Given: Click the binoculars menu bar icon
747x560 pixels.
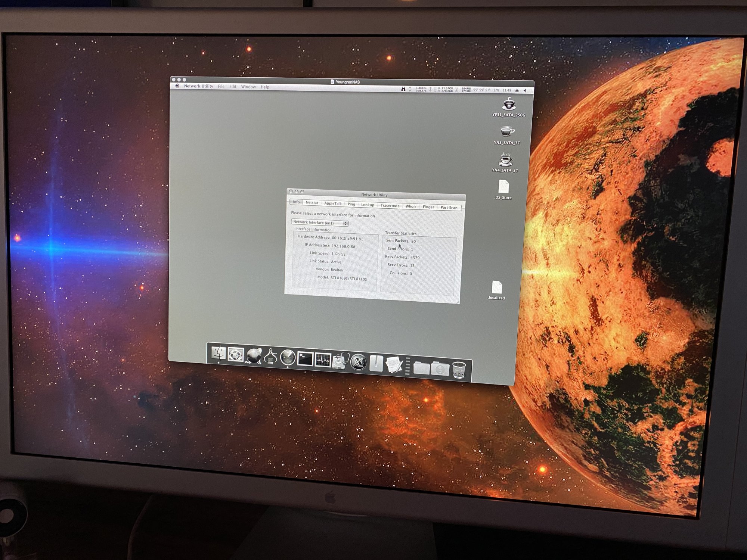Looking at the screenshot, I should click(x=403, y=89).
